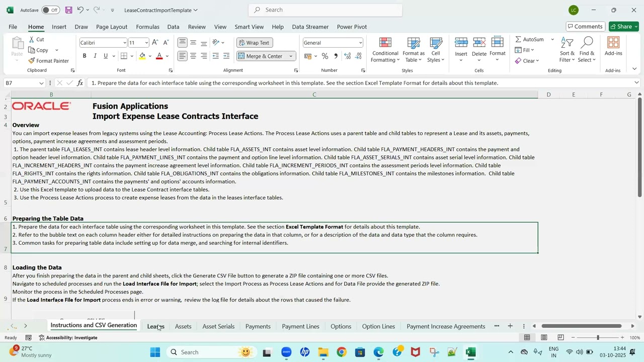Open the Power Pivot tab
Image resolution: width=644 pixels, height=362 pixels.
click(352, 27)
